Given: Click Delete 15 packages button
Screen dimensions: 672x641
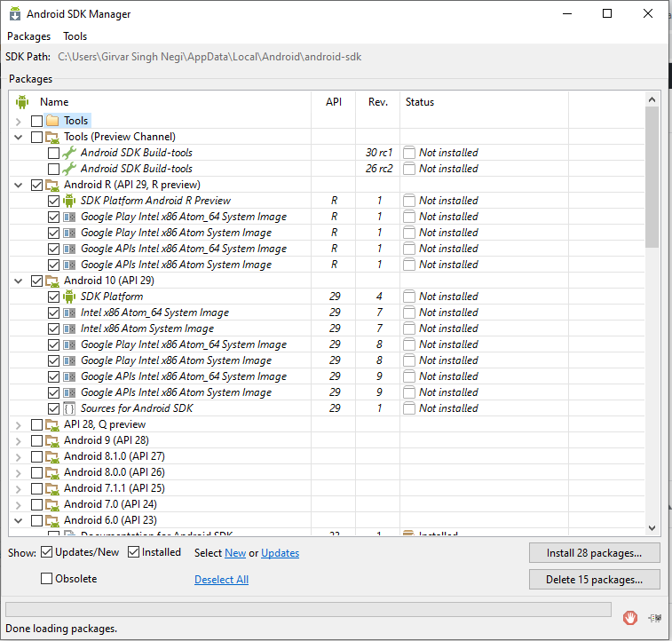Looking at the screenshot, I should [594, 580].
